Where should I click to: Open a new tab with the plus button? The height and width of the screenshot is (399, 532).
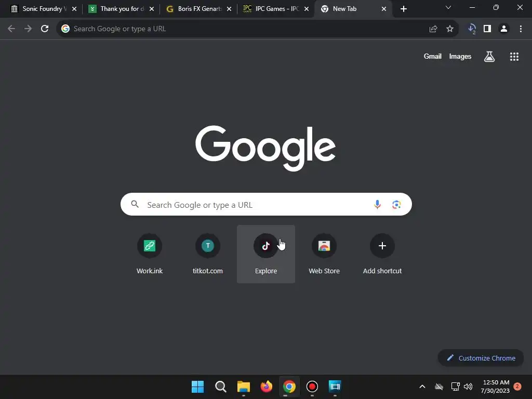point(403,9)
